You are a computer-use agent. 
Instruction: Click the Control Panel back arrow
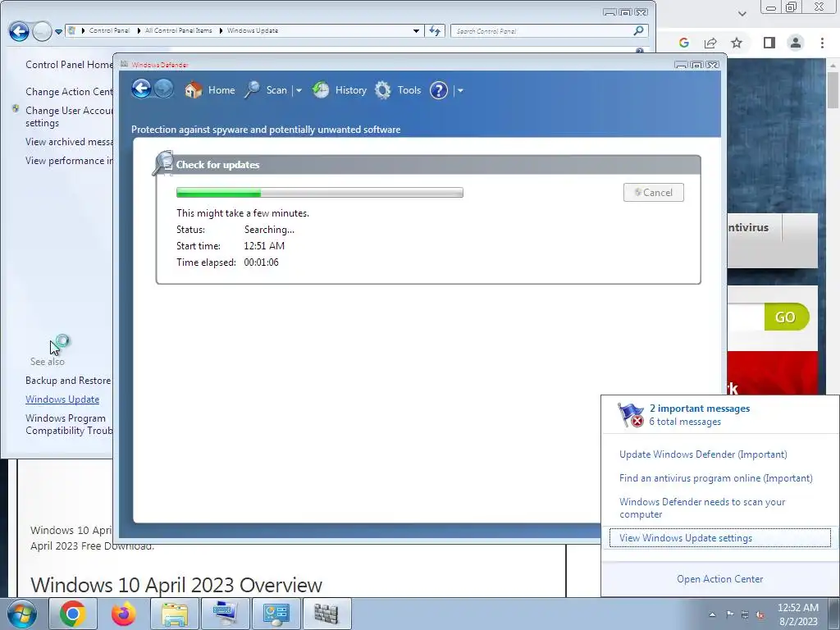pos(20,32)
